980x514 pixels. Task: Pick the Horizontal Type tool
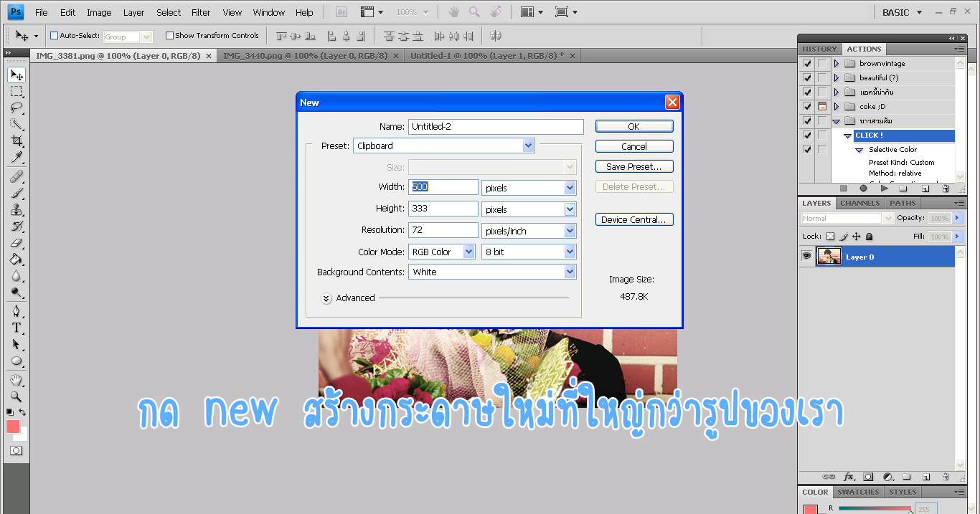click(x=16, y=328)
